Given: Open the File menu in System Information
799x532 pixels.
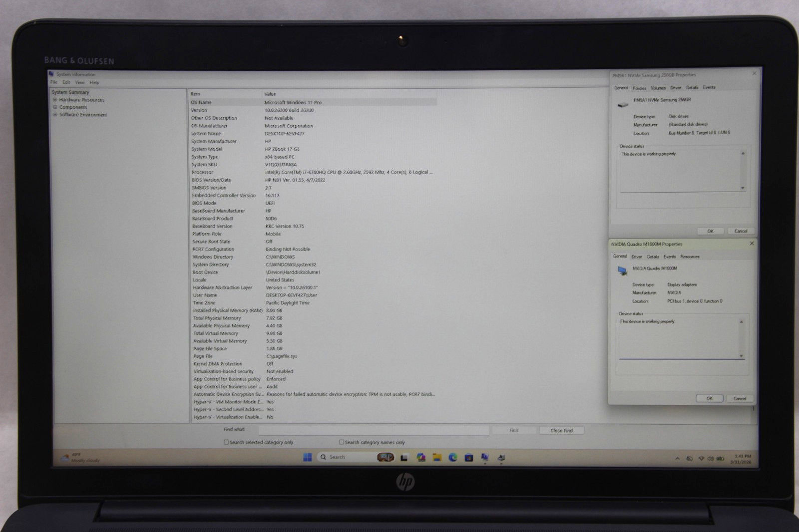Looking at the screenshot, I should pyautogui.click(x=54, y=82).
